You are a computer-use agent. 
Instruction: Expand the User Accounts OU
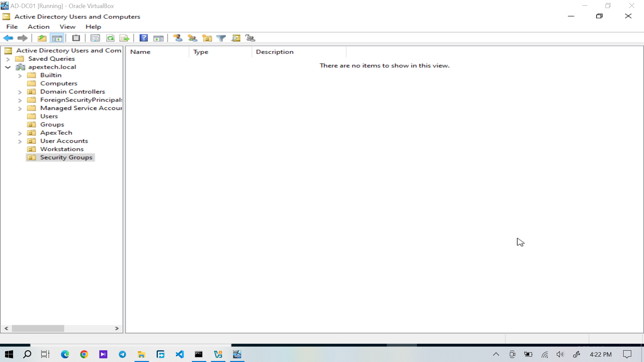(20, 141)
